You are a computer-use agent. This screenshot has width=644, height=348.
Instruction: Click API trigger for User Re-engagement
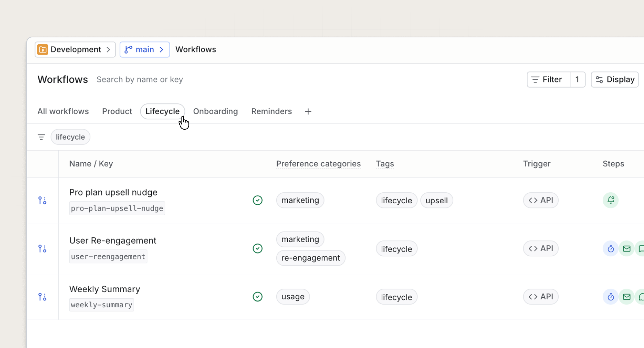point(541,249)
